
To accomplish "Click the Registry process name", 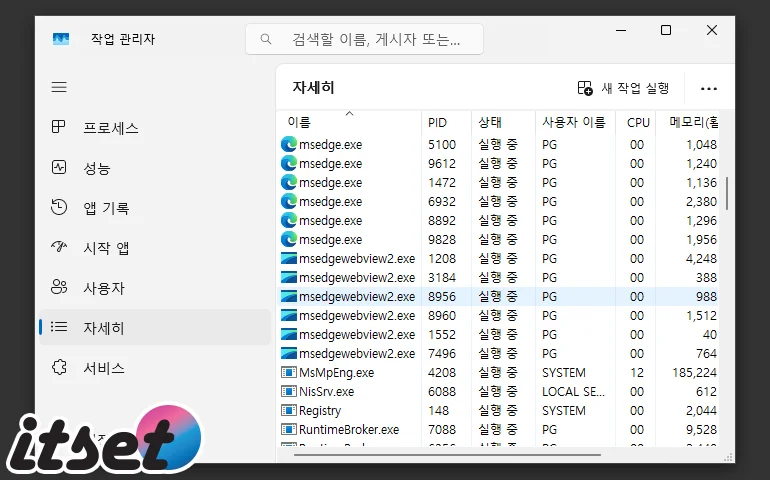I will [320, 411].
